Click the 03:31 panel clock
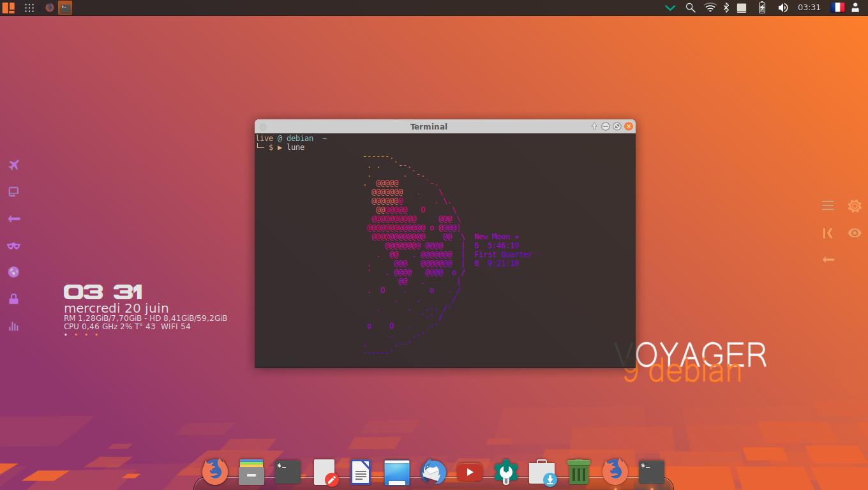 tap(809, 8)
